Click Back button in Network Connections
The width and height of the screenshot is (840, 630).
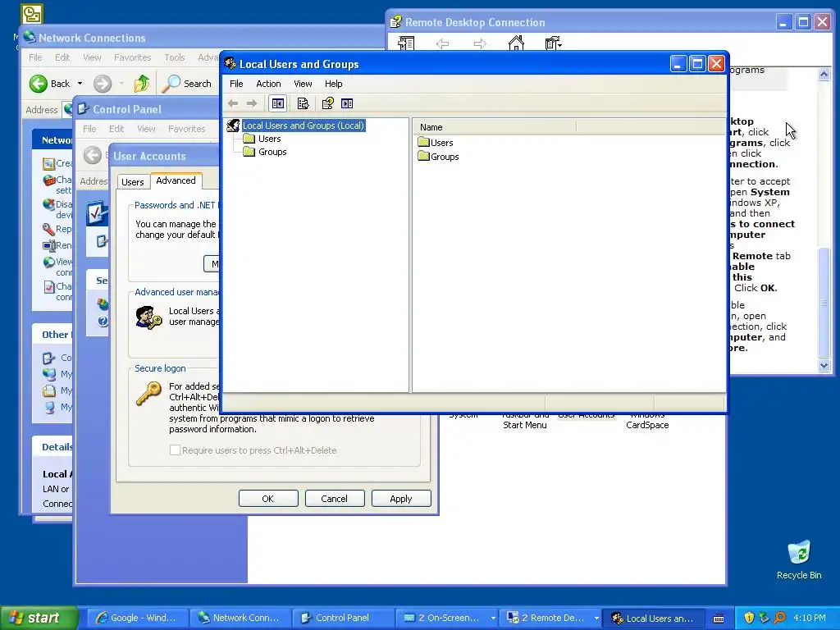pos(49,84)
